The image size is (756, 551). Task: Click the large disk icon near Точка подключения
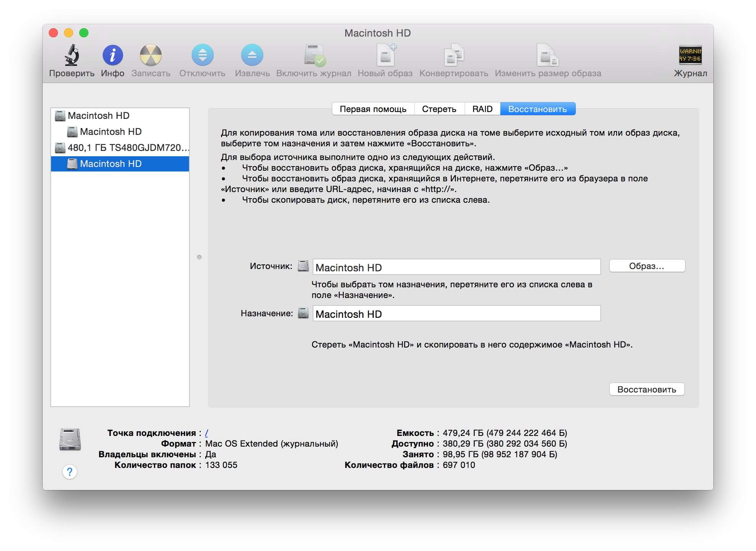[x=70, y=439]
